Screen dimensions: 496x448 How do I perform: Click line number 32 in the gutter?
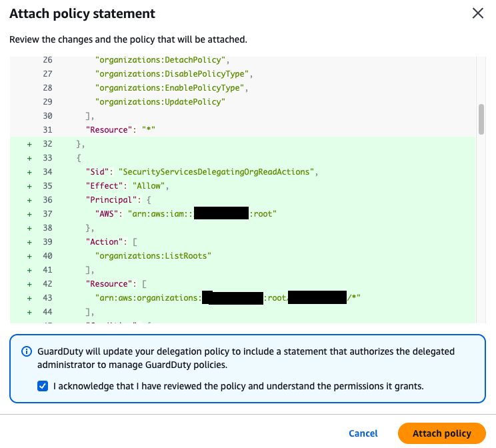point(47,144)
